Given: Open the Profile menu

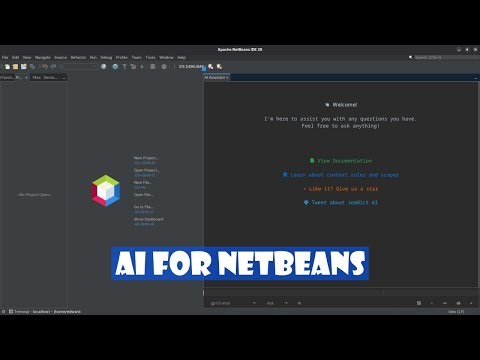Looking at the screenshot, I should [122, 57].
